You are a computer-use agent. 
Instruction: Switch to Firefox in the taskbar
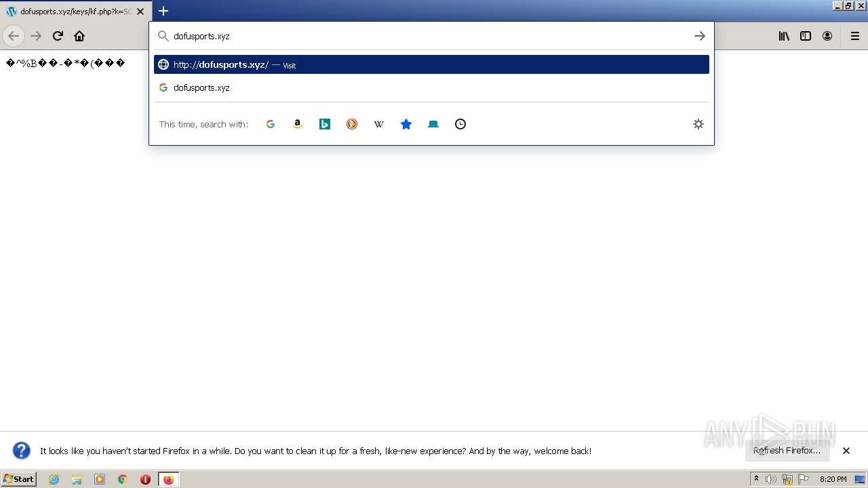click(x=168, y=479)
